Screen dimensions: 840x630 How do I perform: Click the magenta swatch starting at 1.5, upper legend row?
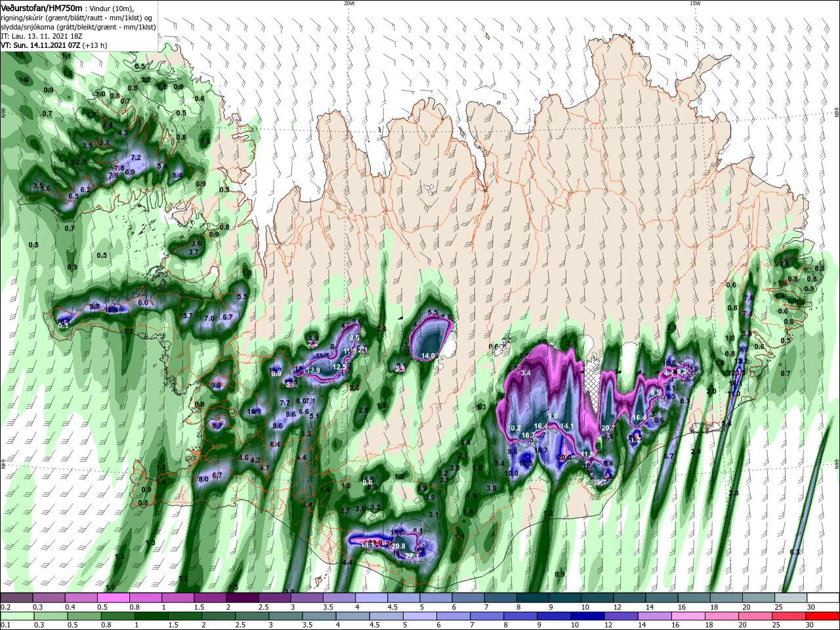(210, 598)
